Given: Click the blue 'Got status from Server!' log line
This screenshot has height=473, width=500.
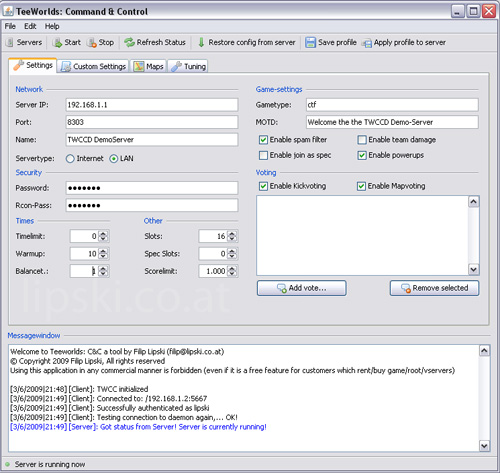Looking at the screenshot, I should pos(138,427).
